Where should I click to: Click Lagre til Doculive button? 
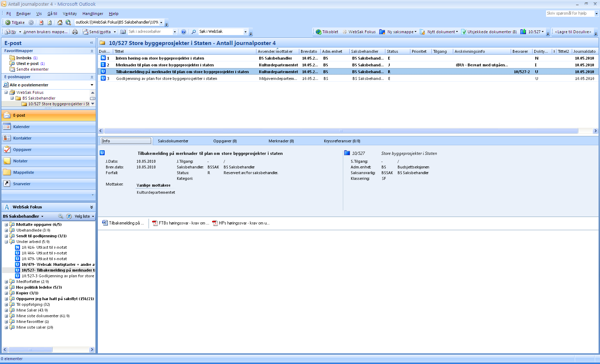pos(573,32)
